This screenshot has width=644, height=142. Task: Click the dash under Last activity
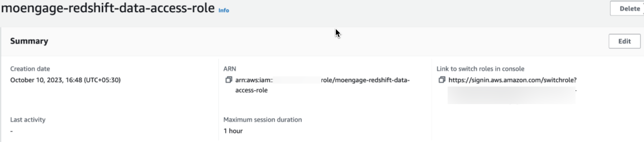tap(12, 131)
